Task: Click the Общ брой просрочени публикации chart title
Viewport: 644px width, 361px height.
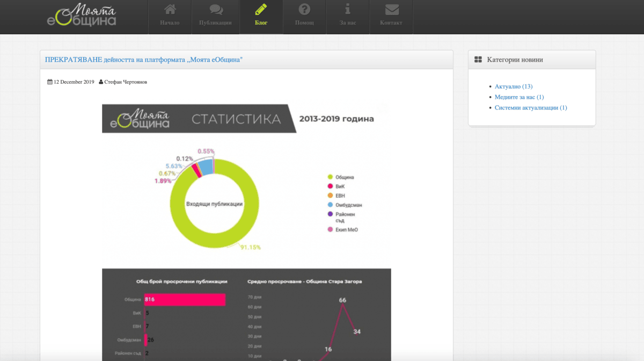Action: (182, 281)
